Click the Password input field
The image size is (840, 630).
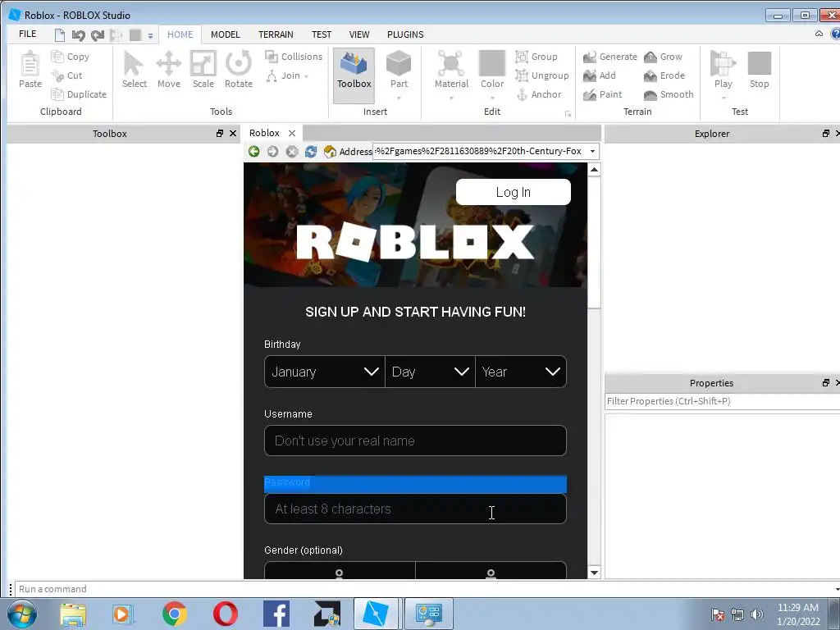[x=415, y=509]
